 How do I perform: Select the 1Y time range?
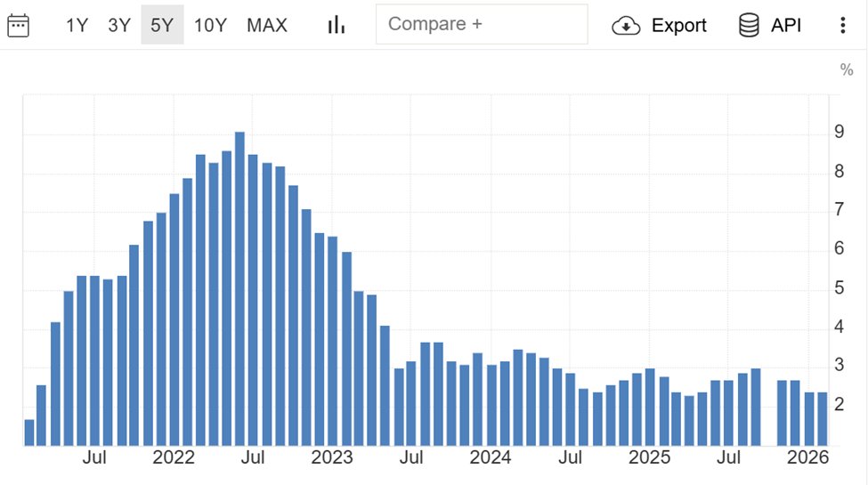(77, 25)
